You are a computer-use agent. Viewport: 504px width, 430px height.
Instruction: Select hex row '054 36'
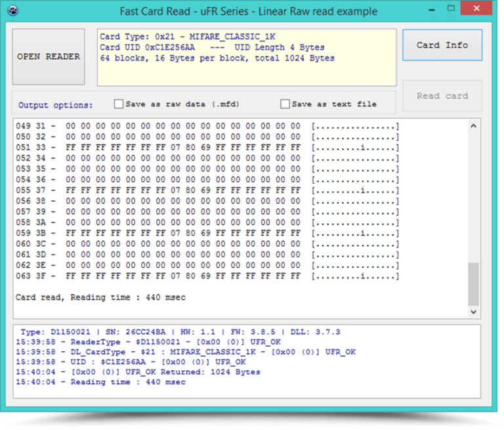pyautogui.click(x=207, y=179)
